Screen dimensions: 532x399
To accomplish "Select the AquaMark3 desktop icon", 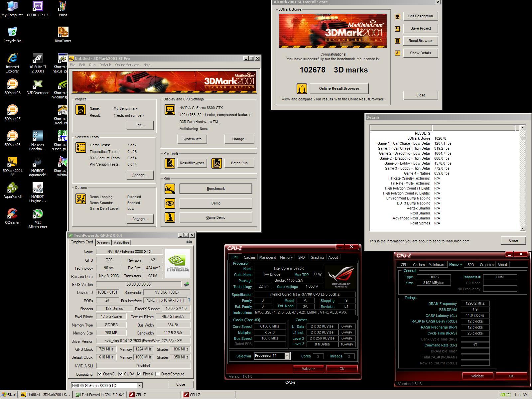I will tap(12, 191).
